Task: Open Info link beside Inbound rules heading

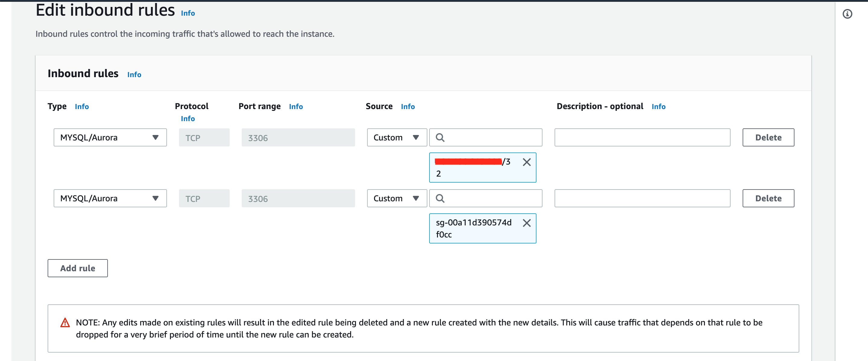Action: (134, 75)
